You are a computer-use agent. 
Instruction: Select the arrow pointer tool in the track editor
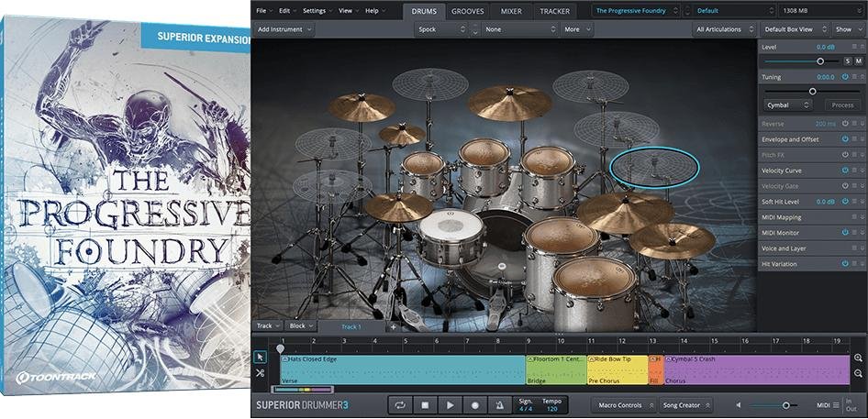coord(260,358)
